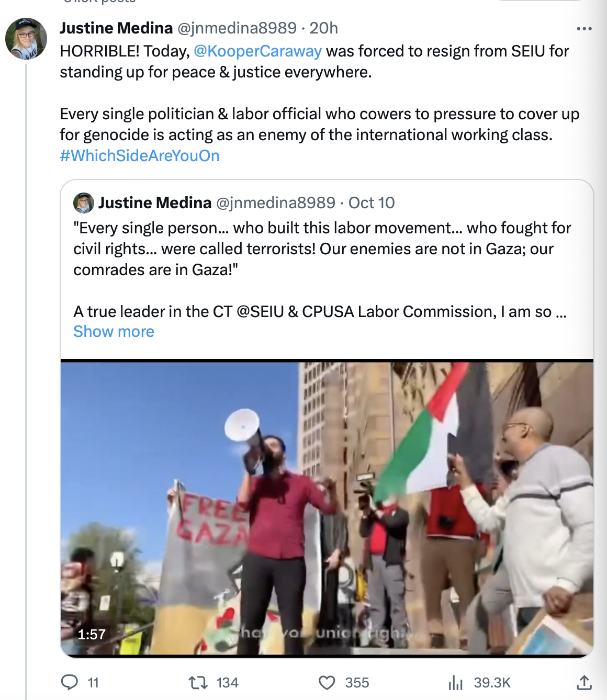
Task: Expand quoted tweet with Show more
Action: [x=114, y=332]
